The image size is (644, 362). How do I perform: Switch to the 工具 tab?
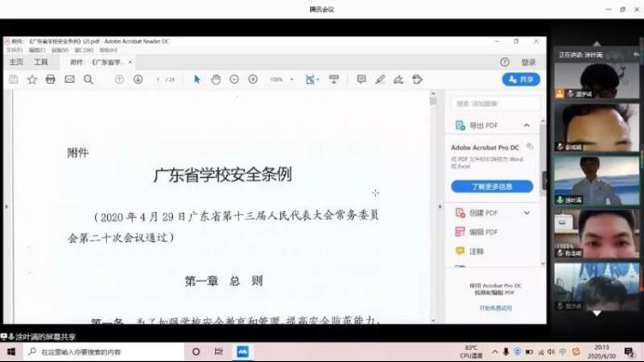pyautogui.click(x=41, y=62)
